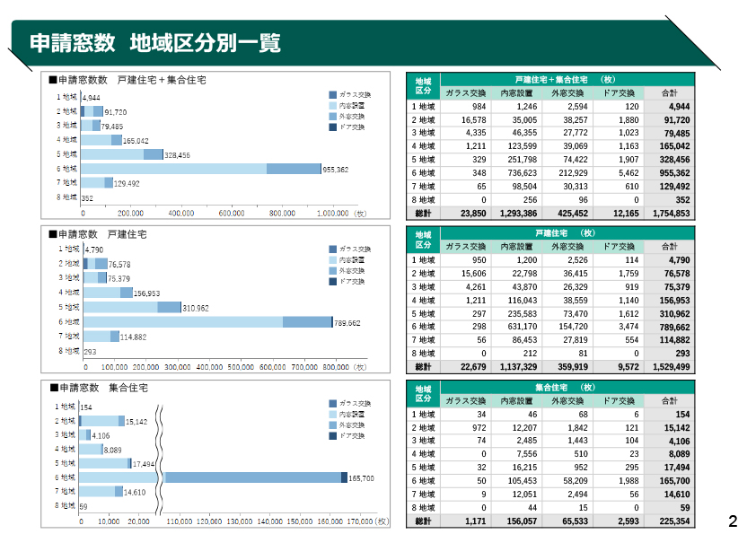Viewport: 756px width, 534px height.
Task: Click the ガラス交換 legend swatch in top chart
Action: coord(332,95)
